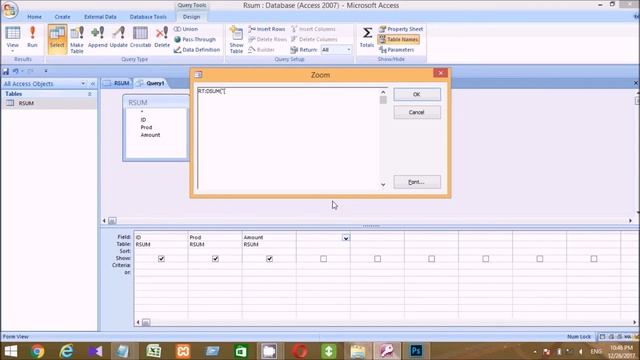Click Insert Columns in Query Setup
640x360 pixels.
pos(313,29)
